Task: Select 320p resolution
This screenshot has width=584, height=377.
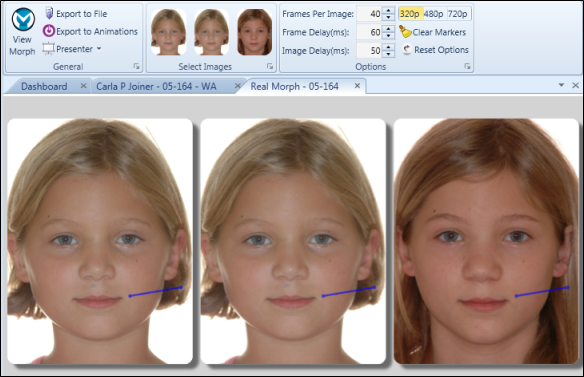Action: click(410, 14)
